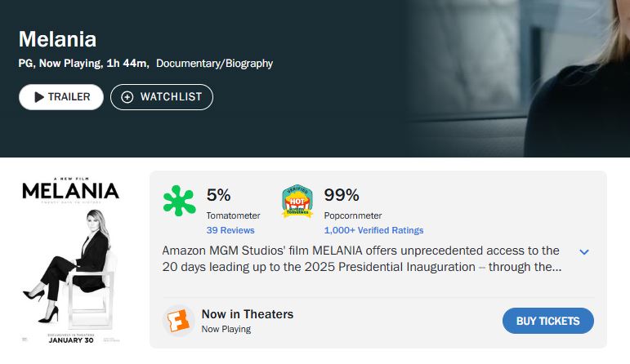Viewport: 630px width, 364px height.
Task: Click the 5% Tomatometer score
Action: (x=219, y=195)
